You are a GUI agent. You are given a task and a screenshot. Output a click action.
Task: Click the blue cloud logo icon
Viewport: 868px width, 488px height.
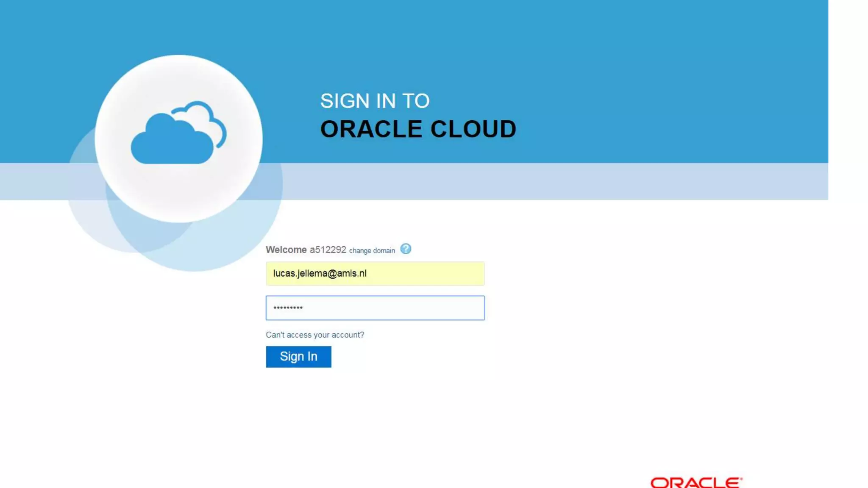172,142
